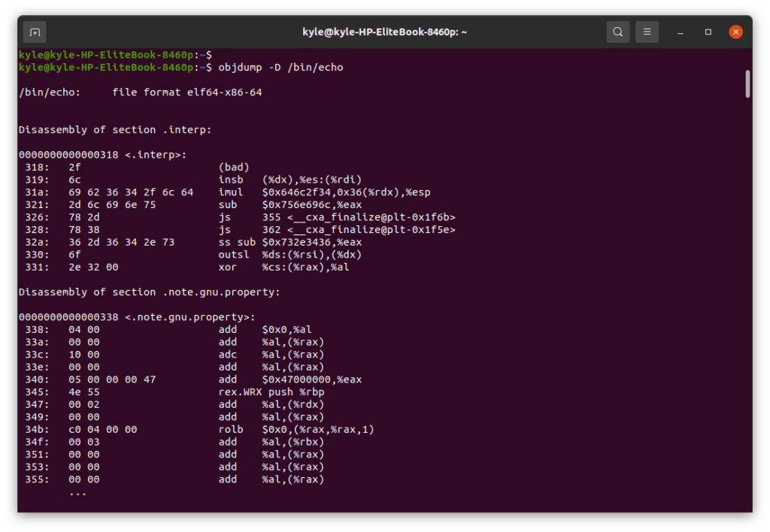The width and height of the screenshot is (770, 532).
Task: Open the terminal hamburger menu
Action: click(x=647, y=32)
